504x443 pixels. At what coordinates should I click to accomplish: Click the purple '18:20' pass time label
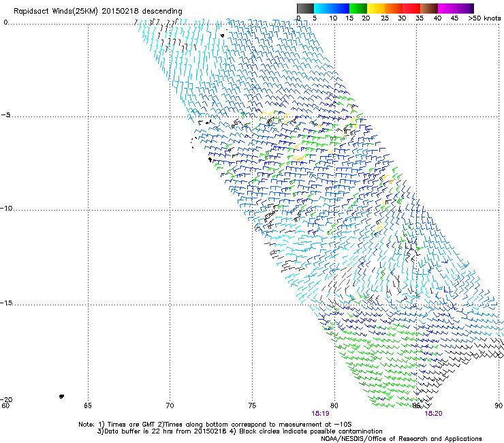click(434, 414)
